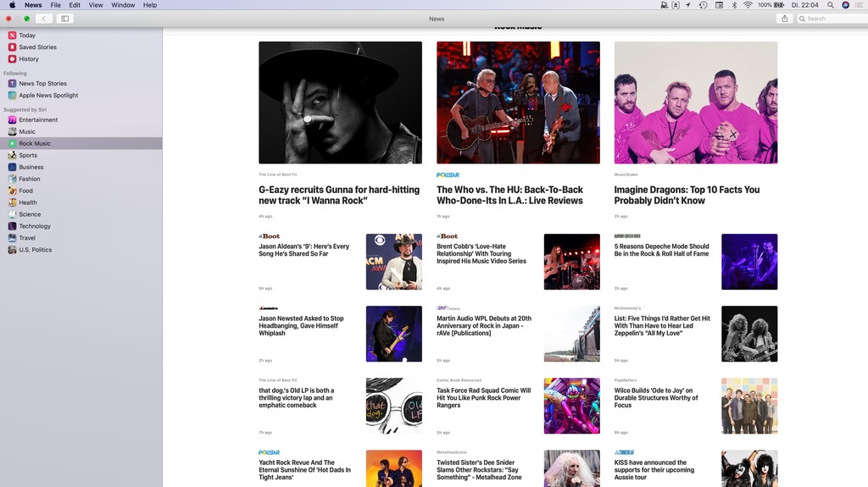Open the File menu
Image resolution: width=868 pixels, height=487 pixels.
tap(56, 5)
